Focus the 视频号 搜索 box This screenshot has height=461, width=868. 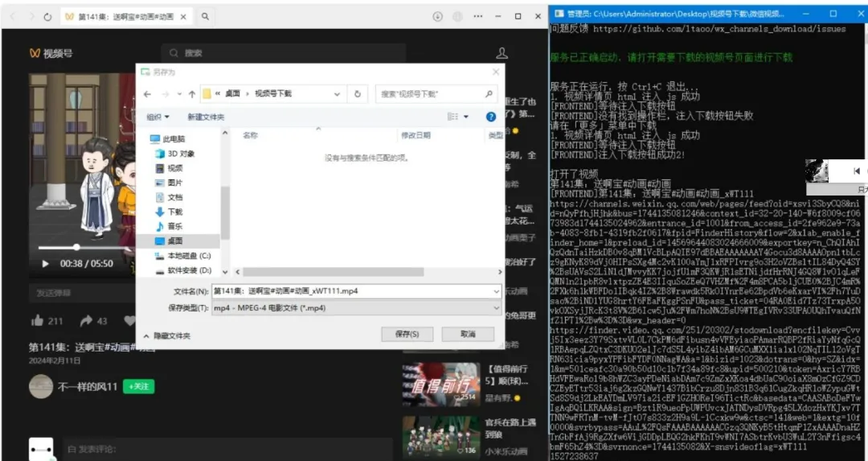(284, 53)
